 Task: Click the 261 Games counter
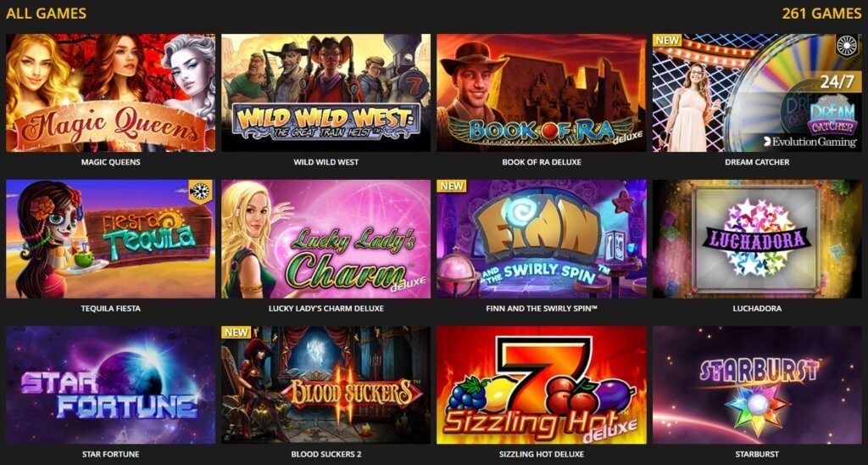pyautogui.click(x=821, y=14)
